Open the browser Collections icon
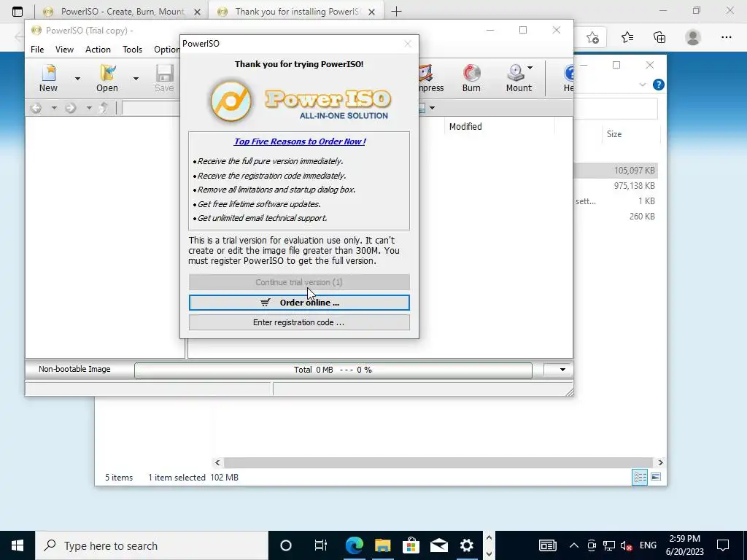This screenshot has height=560, width=747. (659, 37)
